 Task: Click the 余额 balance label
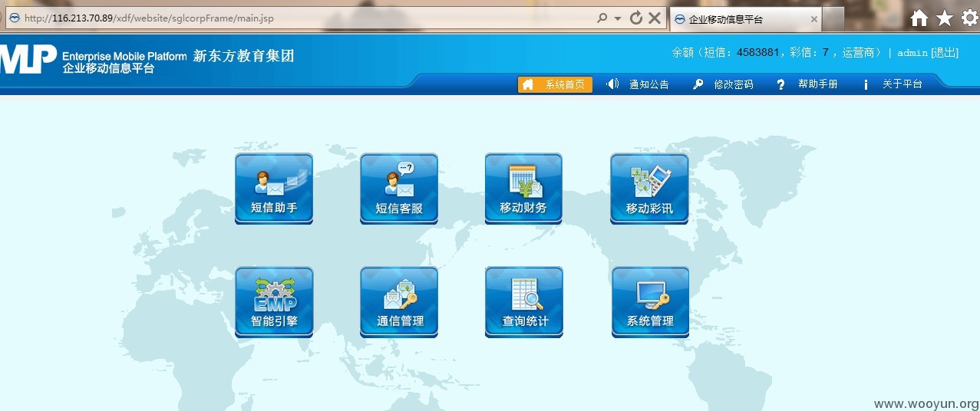coord(683,53)
